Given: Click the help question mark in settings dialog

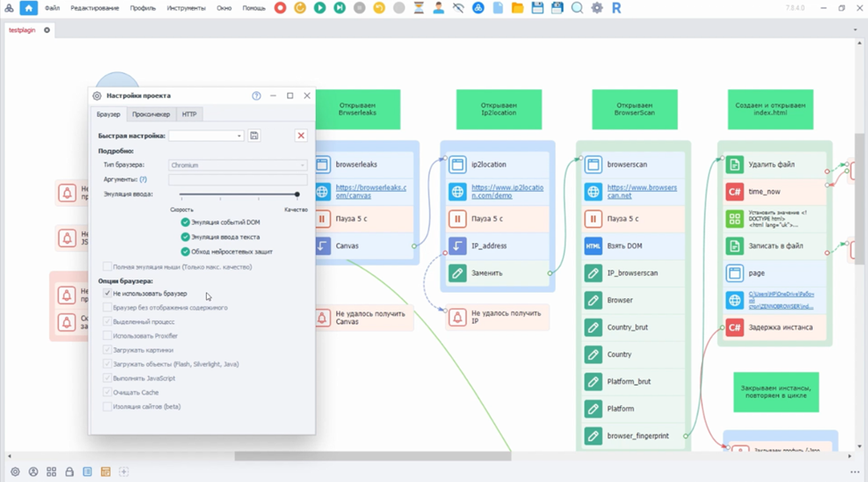Looking at the screenshot, I should 256,96.
